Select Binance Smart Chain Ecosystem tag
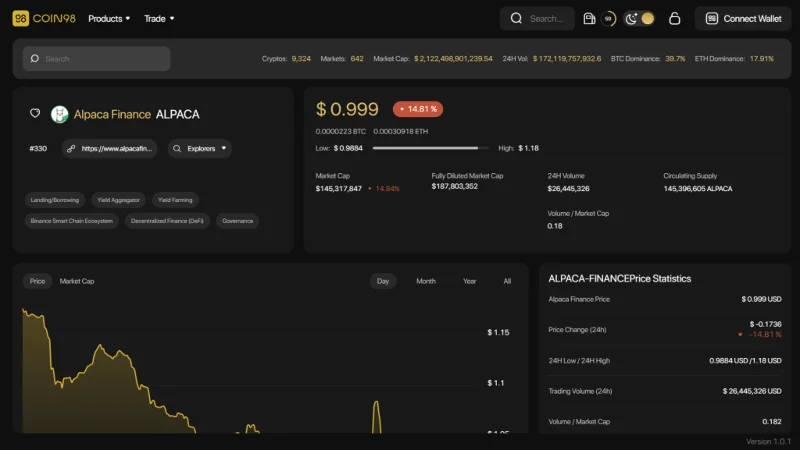 [71, 221]
